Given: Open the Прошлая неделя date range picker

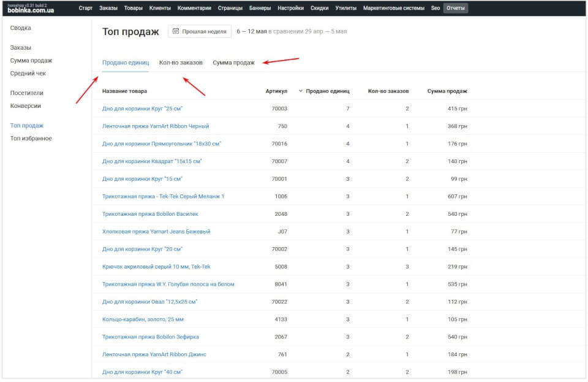Looking at the screenshot, I should (200, 31).
